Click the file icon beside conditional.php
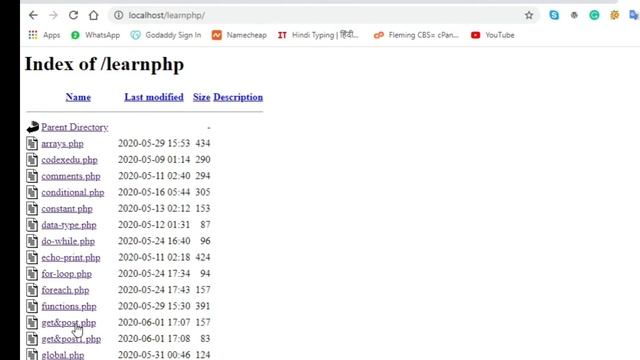Viewport: 640px width, 360px height. [x=32, y=192]
